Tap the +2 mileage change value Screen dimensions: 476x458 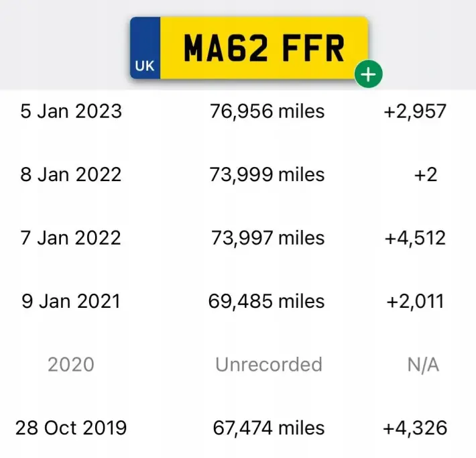tap(426, 174)
